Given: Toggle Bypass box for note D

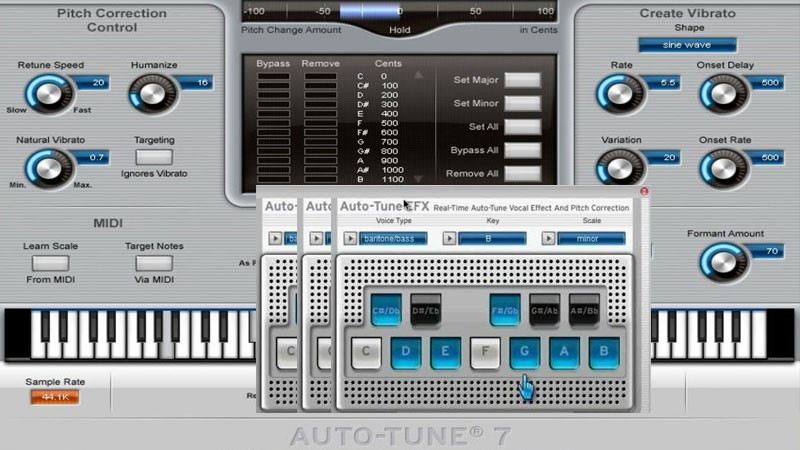Looking at the screenshot, I should coord(273,95).
